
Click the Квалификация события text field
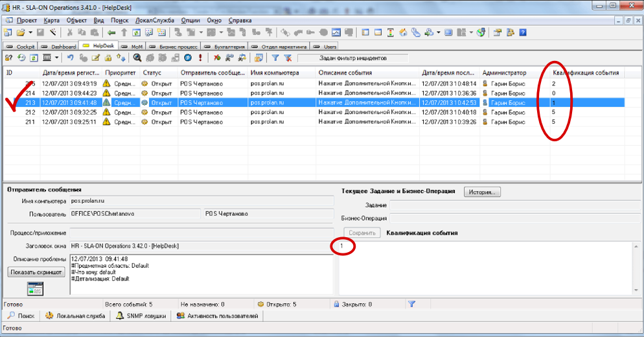[485, 268]
